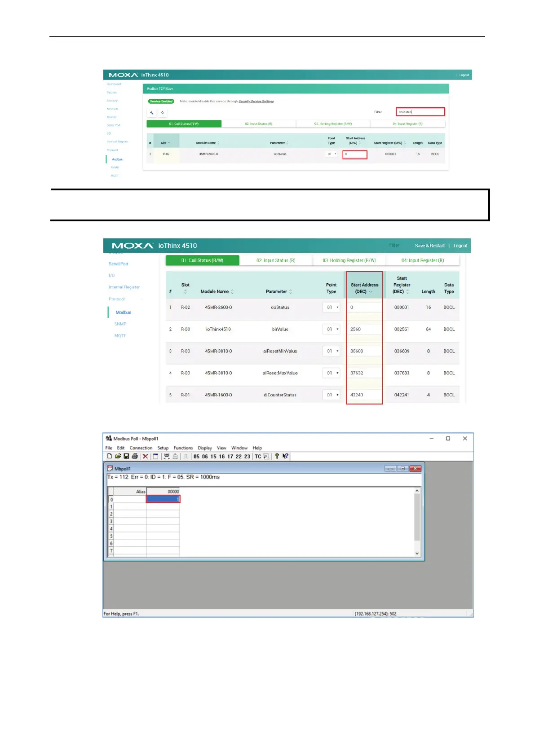Click the communication traffic icon next to TC
The width and height of the screenshot is (535, 756).
pyautogui.click(x=266, y=456)
